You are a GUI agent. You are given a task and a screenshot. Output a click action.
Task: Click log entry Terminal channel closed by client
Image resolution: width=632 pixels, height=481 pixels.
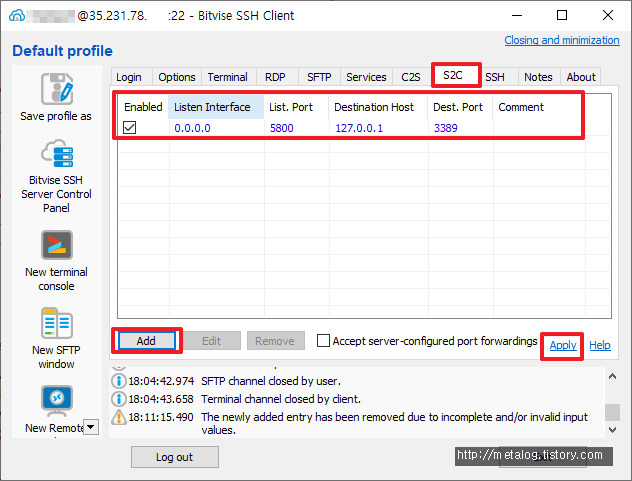pos(281,399)
